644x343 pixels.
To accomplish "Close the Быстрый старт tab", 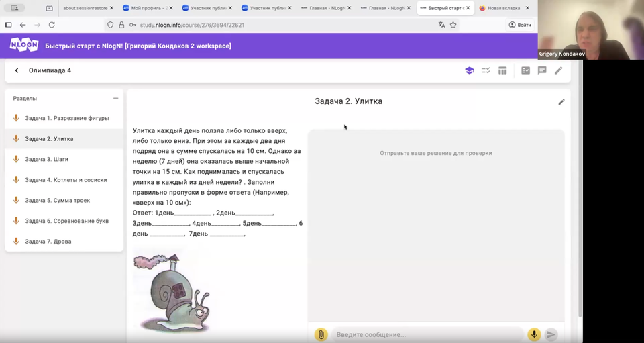I will (x=468, y=8).
